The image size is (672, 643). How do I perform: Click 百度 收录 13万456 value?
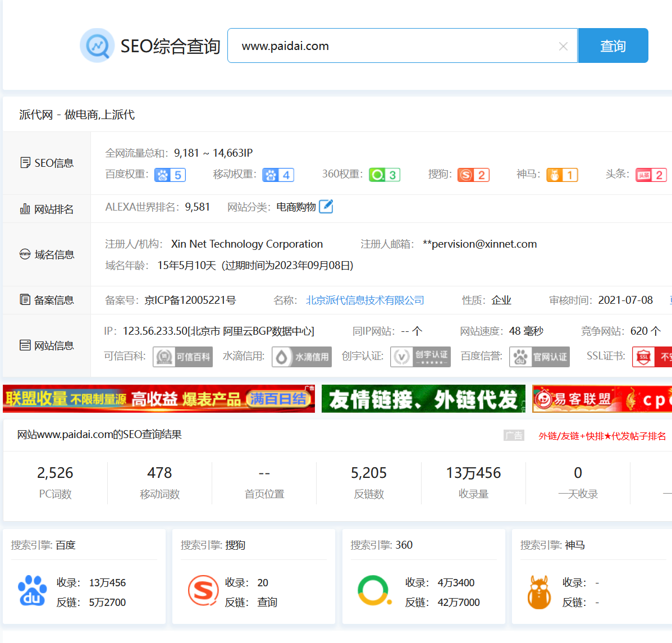(x=108, y=583)
